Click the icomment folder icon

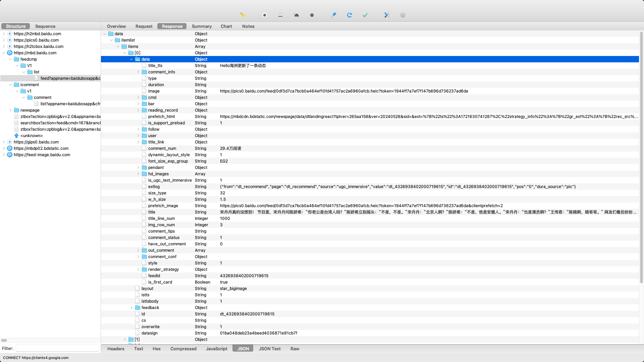pyautogui.click(x=16, y=84)
